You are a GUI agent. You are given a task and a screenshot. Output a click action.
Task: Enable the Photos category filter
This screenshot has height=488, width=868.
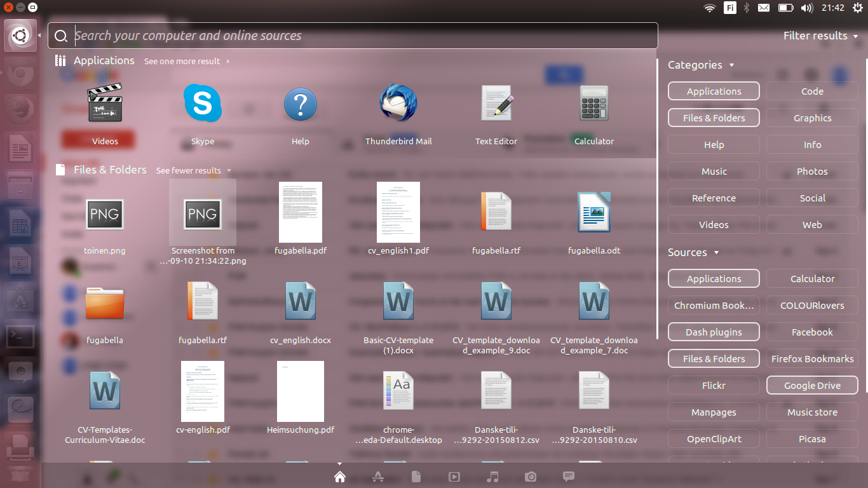click(x=812, y=171)
